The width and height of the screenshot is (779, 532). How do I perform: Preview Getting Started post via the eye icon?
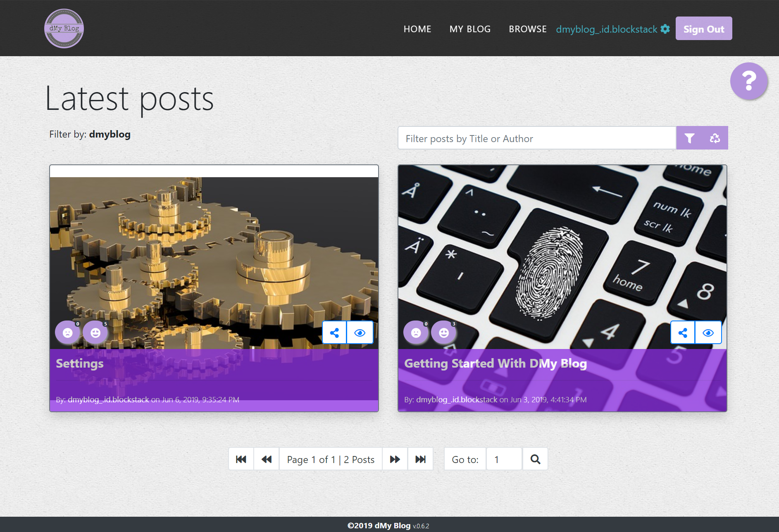708,332
